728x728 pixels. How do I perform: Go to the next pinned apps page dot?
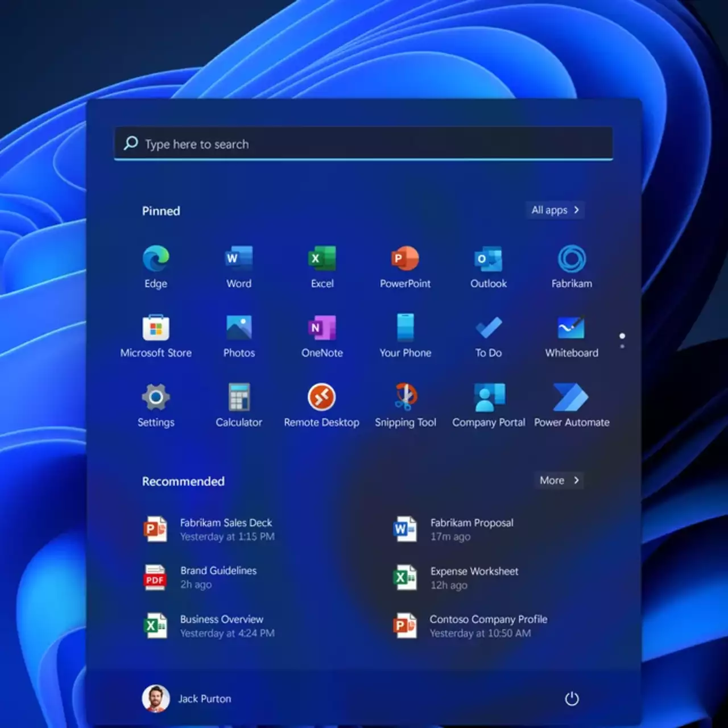click(622, 346)
